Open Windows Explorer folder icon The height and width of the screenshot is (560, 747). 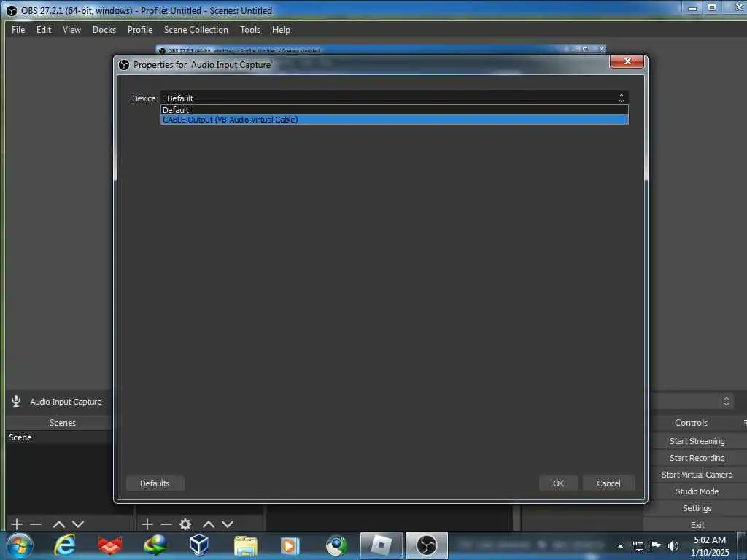(246, 545)
